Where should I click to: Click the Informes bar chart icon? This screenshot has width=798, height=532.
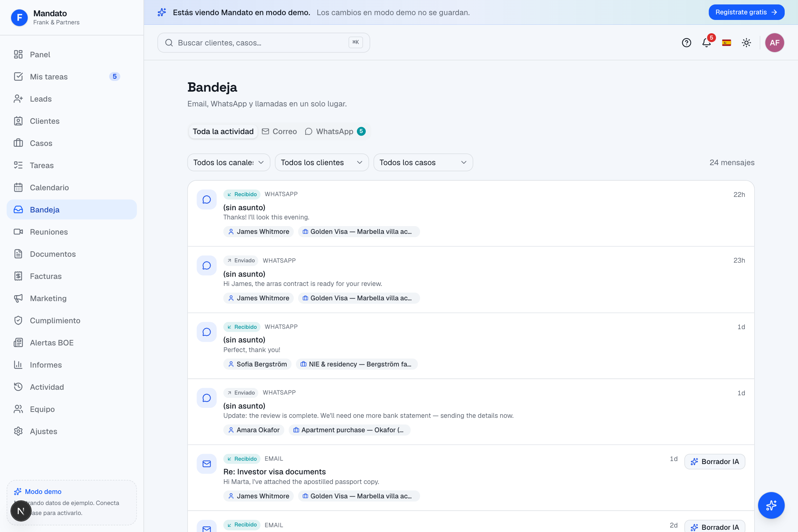(18, 365)
